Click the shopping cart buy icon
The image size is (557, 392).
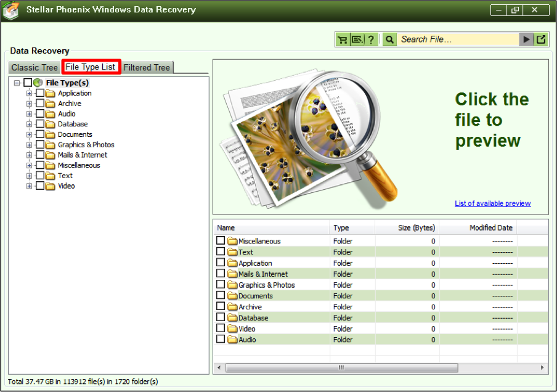tap(343, 39)
